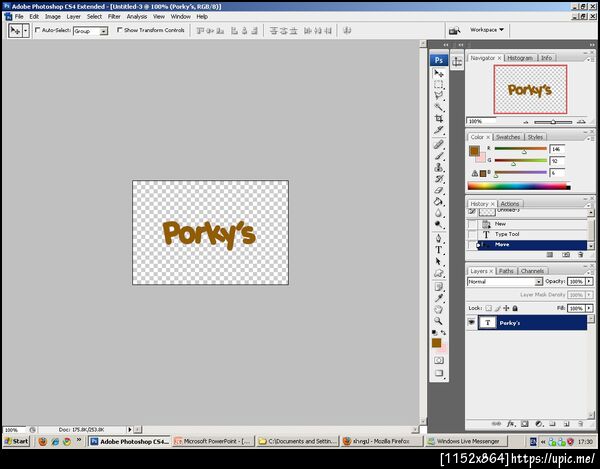Reset default foreground and background colors
Screen dimensions: 600x469
pyautogui.click(x=434, y=332)
